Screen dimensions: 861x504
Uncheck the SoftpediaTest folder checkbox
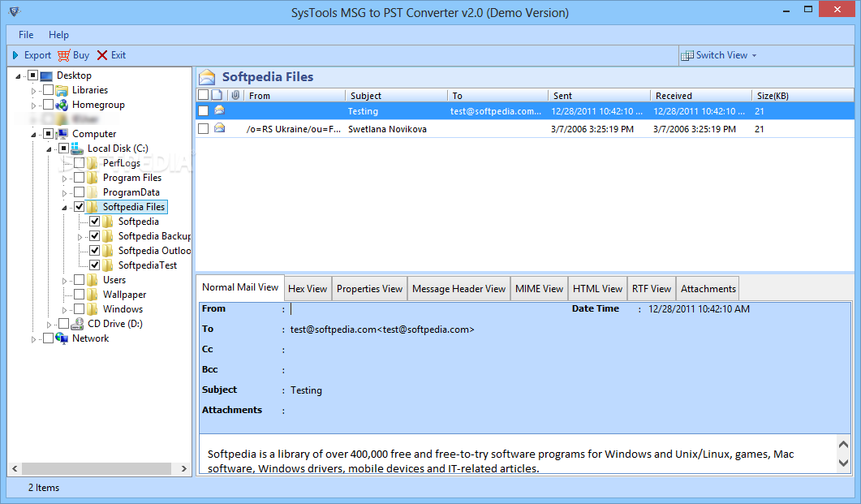click(x=94, y=265)
